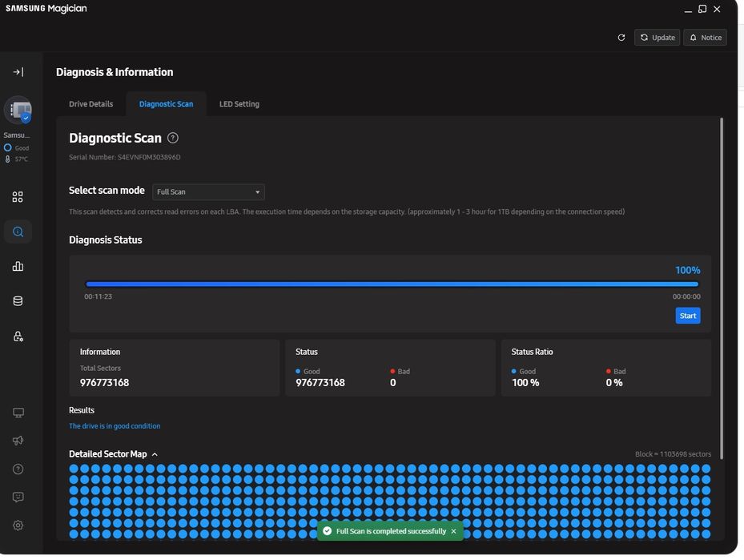Click the Update button

pos(658,38)
